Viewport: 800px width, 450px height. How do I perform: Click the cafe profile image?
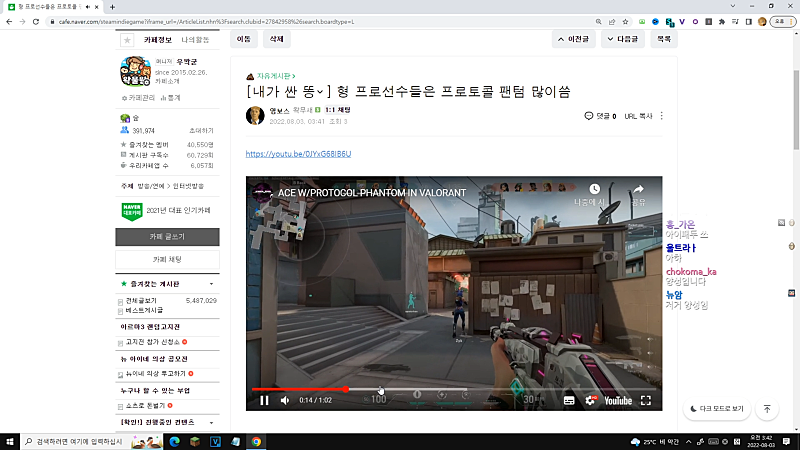(x=135, y=71)
